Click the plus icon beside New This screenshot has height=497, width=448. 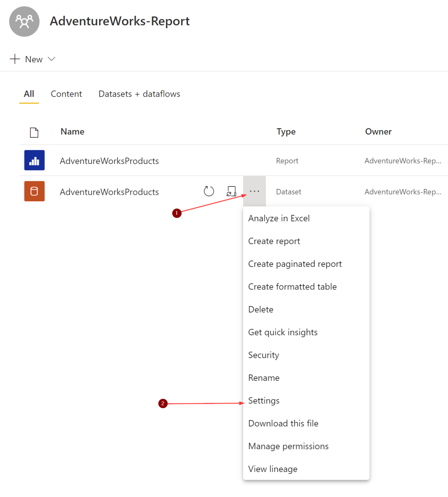coord(14,59)
